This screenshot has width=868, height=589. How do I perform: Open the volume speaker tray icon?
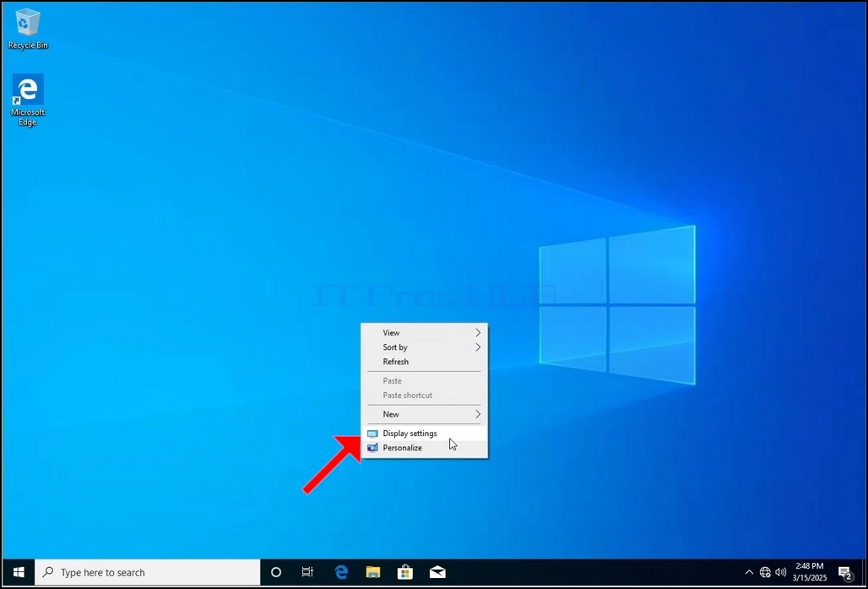[780, 572]
